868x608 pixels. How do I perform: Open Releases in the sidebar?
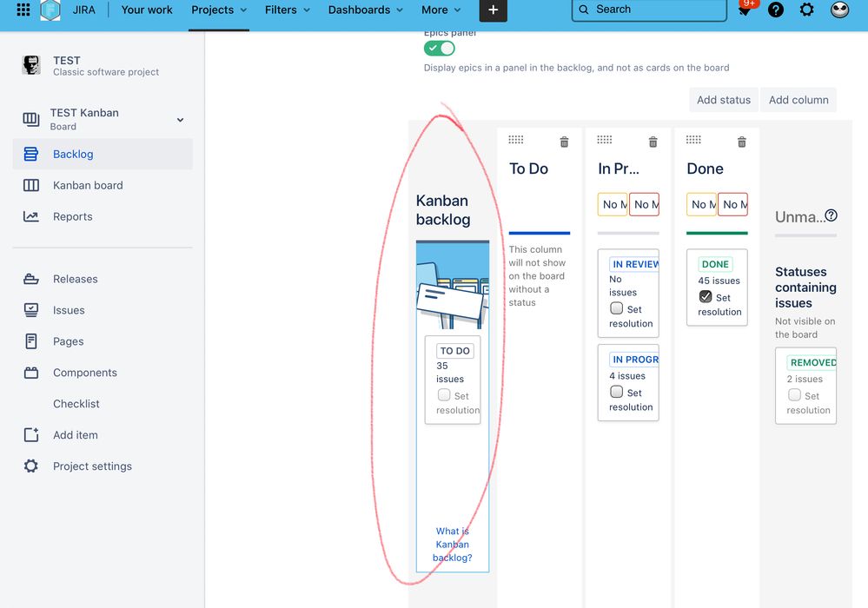103,279
